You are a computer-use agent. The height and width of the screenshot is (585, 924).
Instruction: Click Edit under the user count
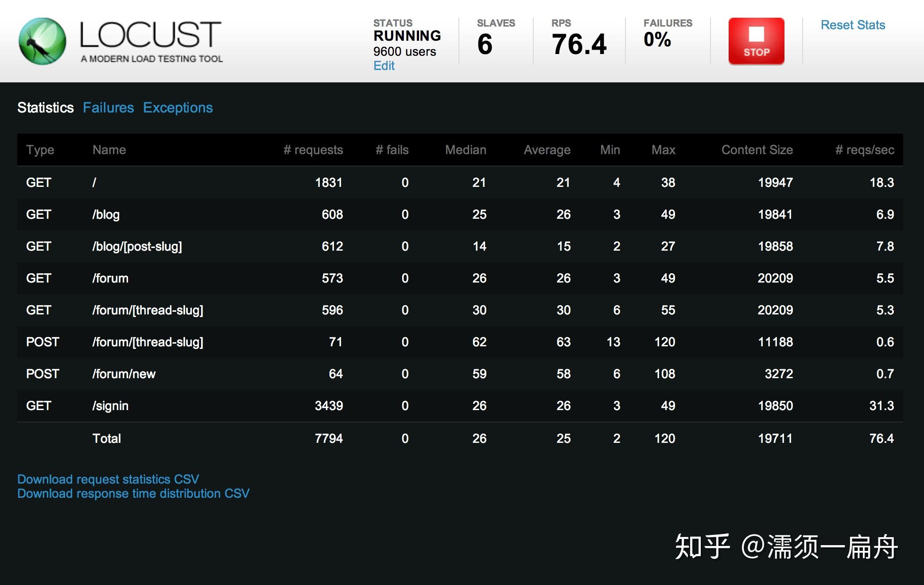pyautogui.click(x=384, y=66)
